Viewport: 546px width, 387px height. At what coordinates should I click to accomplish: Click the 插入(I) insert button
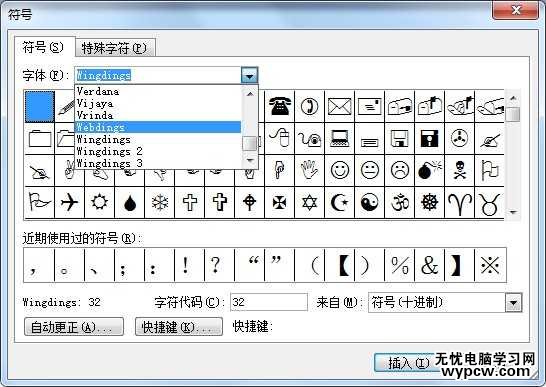pyautogui.click(x=407, y=363)
